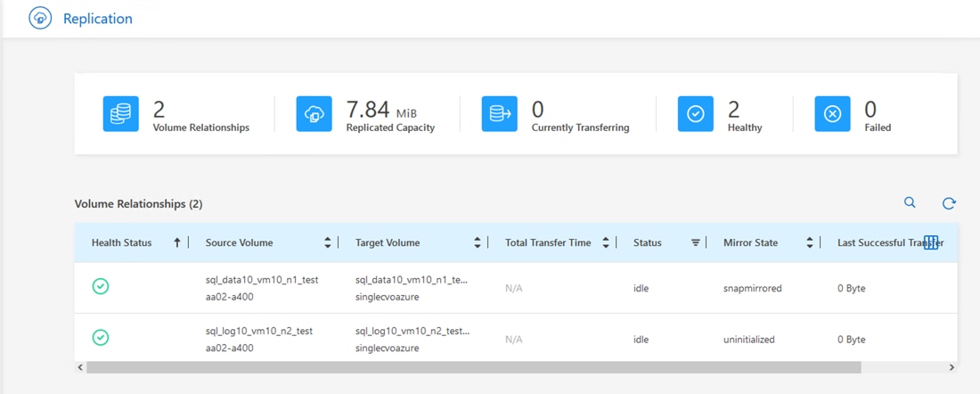Viewport: 980px width, 394px height.
Task: Sort by Target Volume arrows
Action: tap(478, 242)
